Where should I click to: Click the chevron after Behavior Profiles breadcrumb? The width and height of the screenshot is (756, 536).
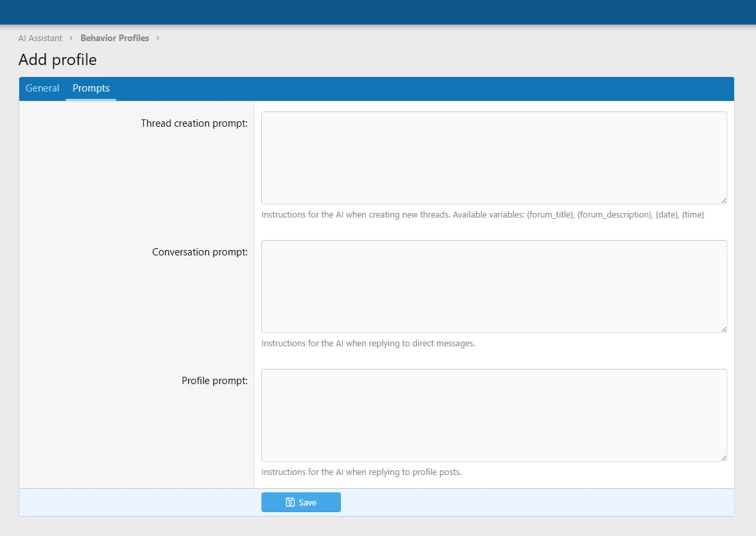click(x=158, y=38)
